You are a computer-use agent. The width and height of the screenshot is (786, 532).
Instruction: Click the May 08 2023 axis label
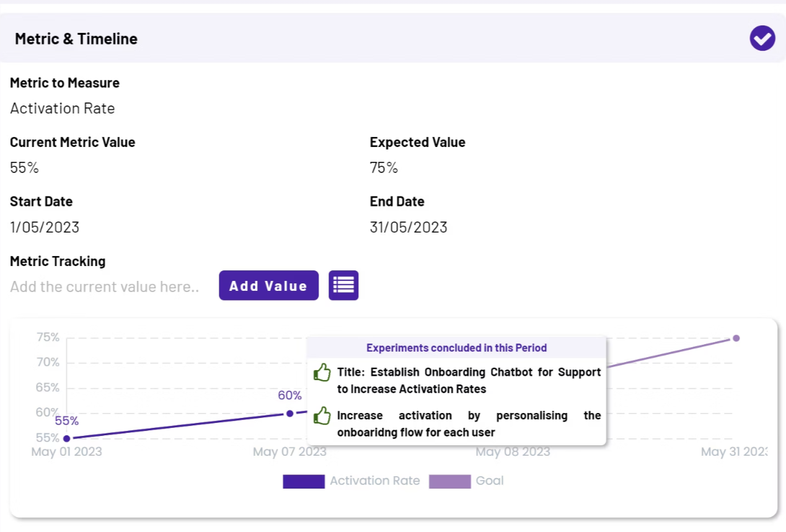coord(513,451)
